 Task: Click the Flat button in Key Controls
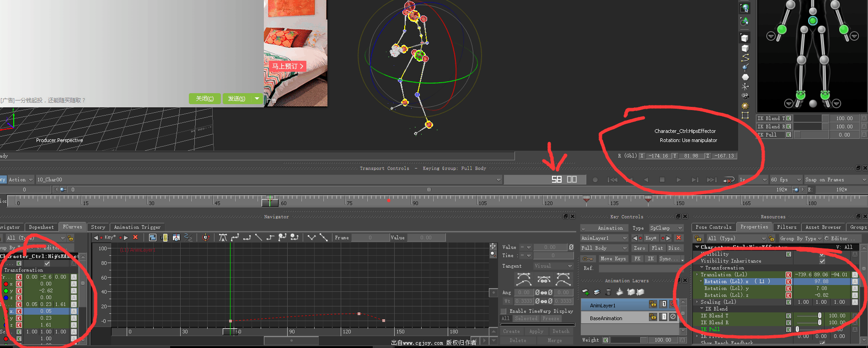click(657, 248)
